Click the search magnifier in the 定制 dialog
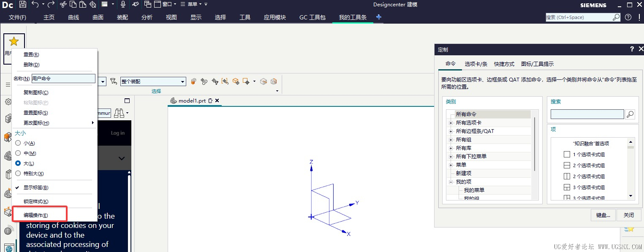 [630, 114]
